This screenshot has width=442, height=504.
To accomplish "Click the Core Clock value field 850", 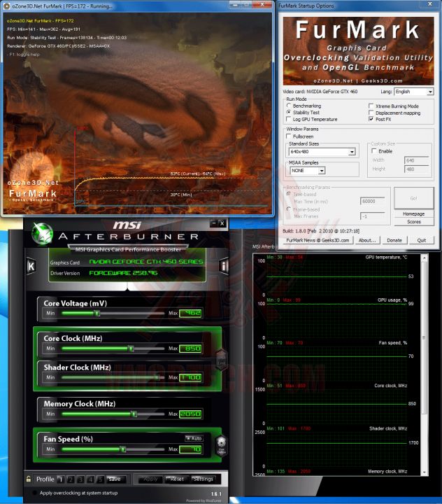I will point(190,349).
